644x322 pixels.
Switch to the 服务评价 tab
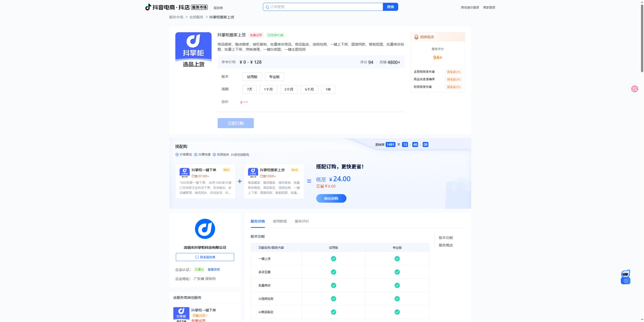[302, 221]
